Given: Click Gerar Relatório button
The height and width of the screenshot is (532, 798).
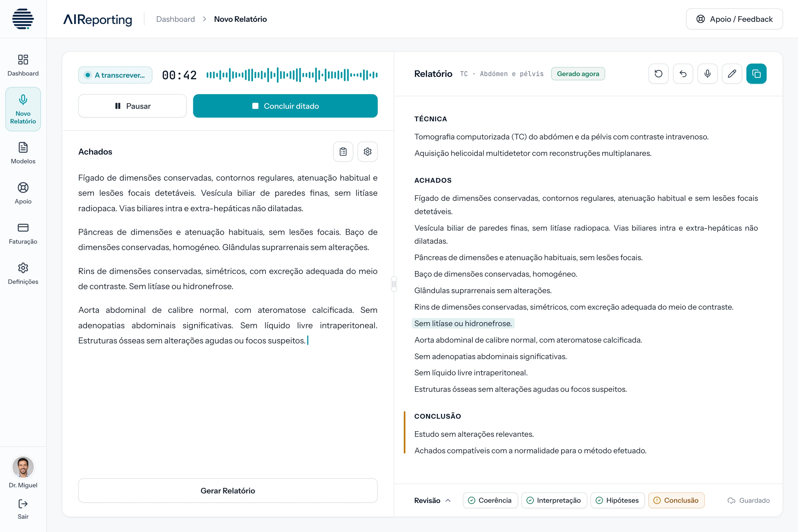Looking at the screenshot, I should (228, 491).
